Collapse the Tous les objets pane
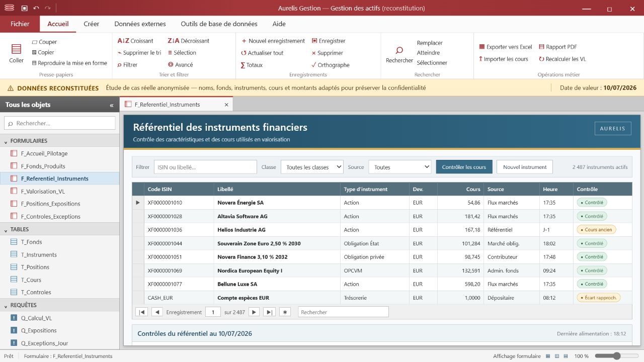Screen dimensions: 644x362 click(111, 105)
